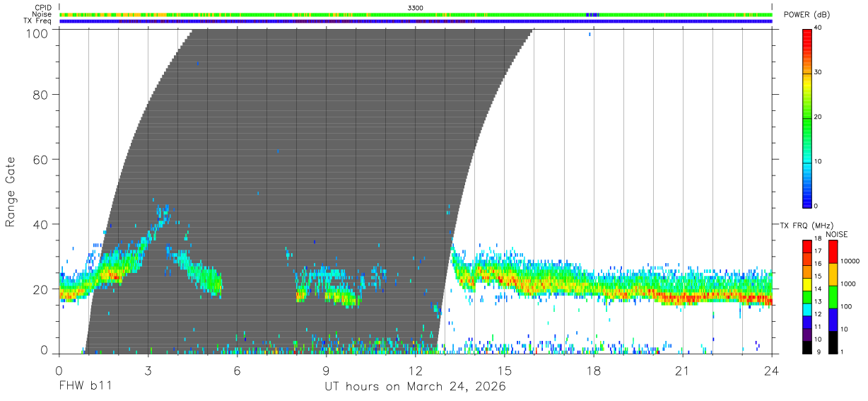868x401 pixels.
Task: Click the noise color legend bar
Action: tap(833, 297)
